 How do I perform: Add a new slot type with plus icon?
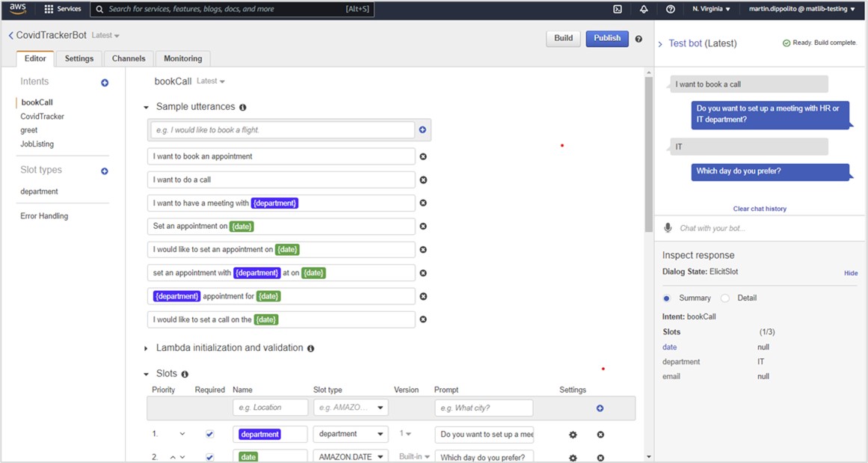pos(105,171)
